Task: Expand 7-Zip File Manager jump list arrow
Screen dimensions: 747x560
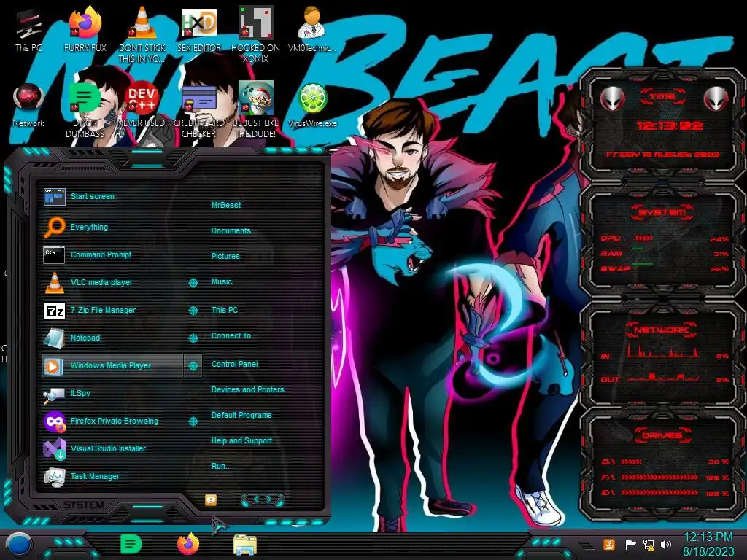Action: pos(193,311)
